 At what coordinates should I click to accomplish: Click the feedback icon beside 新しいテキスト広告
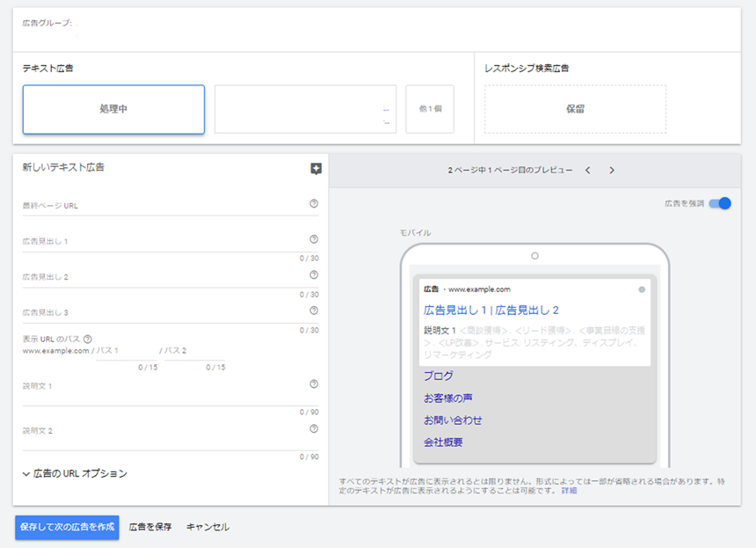(316, 169)
